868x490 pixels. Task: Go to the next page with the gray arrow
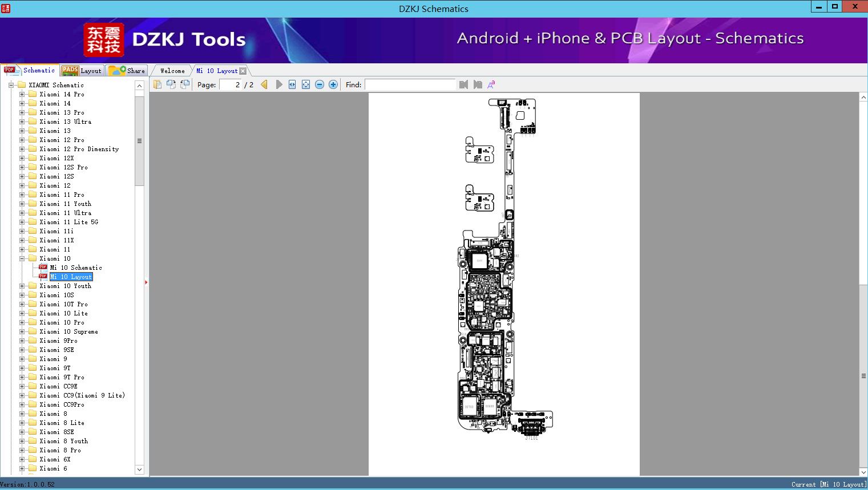(x=278, y=84)
